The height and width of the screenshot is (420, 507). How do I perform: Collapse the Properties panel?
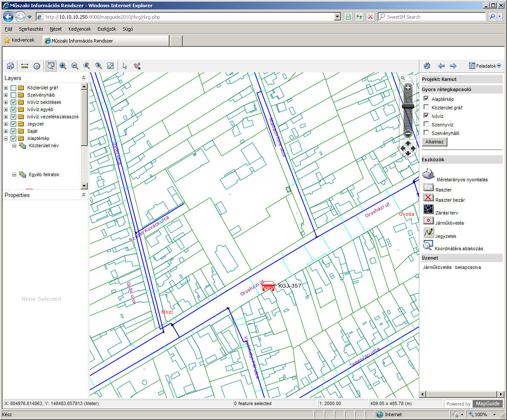tap(83, 195)
